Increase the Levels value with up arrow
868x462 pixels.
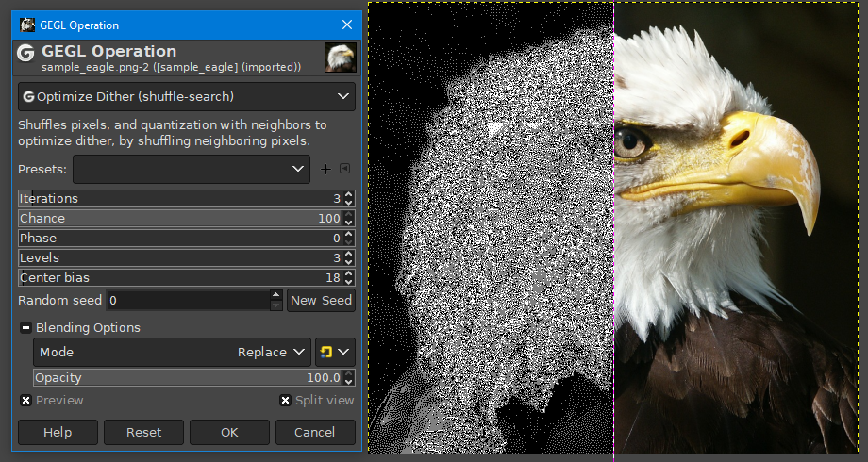pyautogui.click(x=349, y=254)
